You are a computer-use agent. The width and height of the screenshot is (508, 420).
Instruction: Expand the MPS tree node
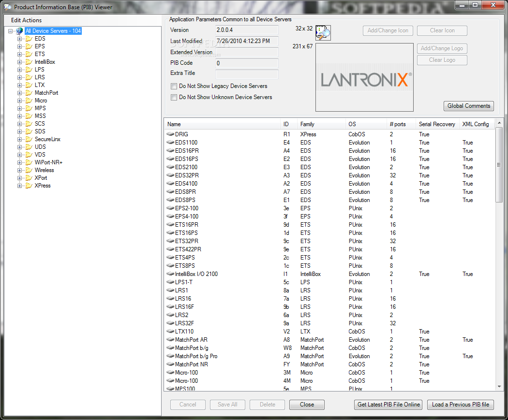(19, 108)
